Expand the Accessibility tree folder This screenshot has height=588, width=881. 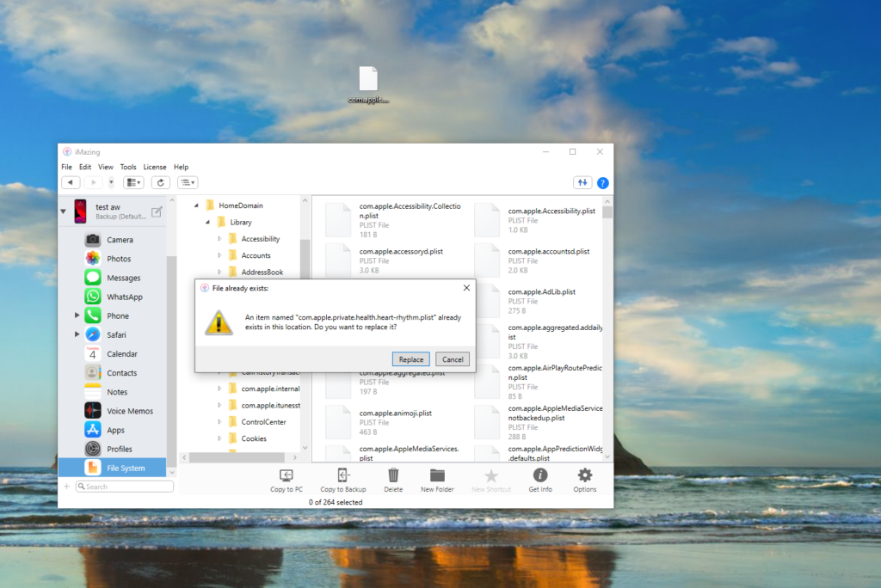click(219, 239)
